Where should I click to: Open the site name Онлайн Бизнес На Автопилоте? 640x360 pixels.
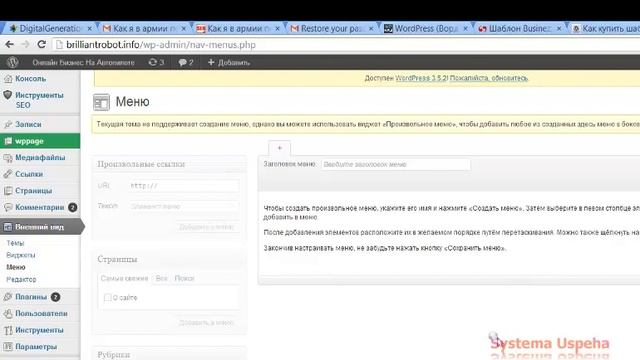pos(83,62)
